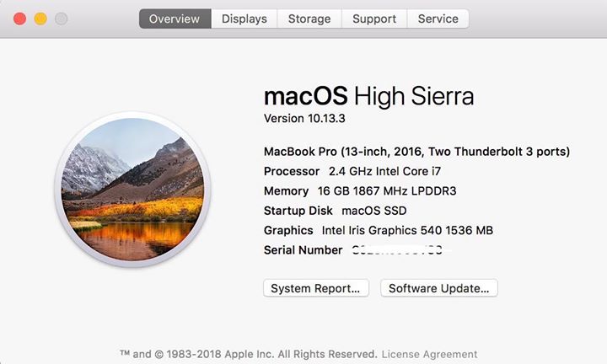The image size is (607, 364).
Task: Switch to the Displays tab
Action: click(244, 19)
